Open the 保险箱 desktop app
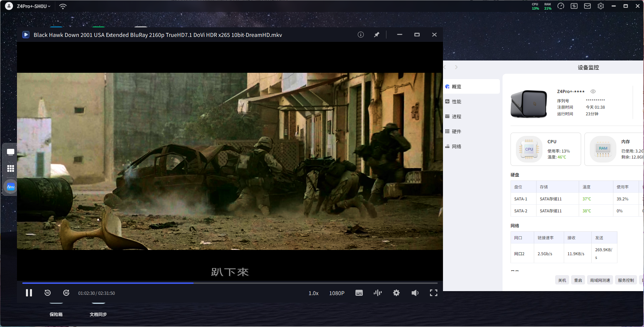Viewport: 644px width, 327px height. click(56, 314)
